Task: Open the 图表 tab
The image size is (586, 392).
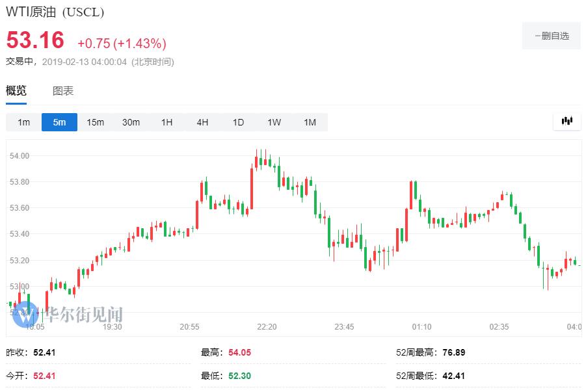Action: pyautogui.click(x=63, y=91)
